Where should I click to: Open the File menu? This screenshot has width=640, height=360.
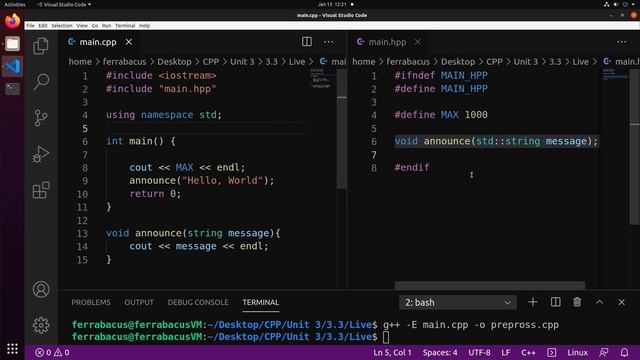(x=31, y=25)
